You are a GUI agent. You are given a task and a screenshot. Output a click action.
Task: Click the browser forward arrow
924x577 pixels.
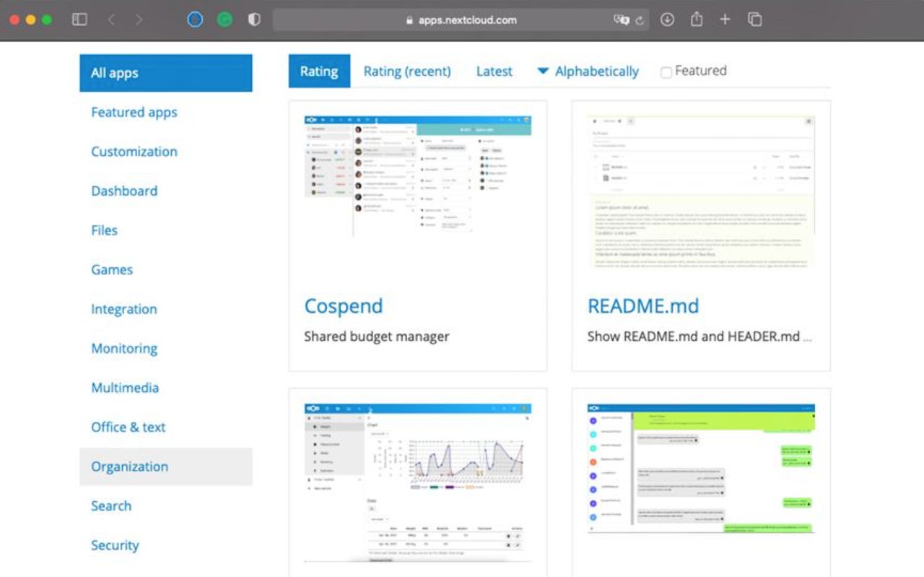click(139, 20)
